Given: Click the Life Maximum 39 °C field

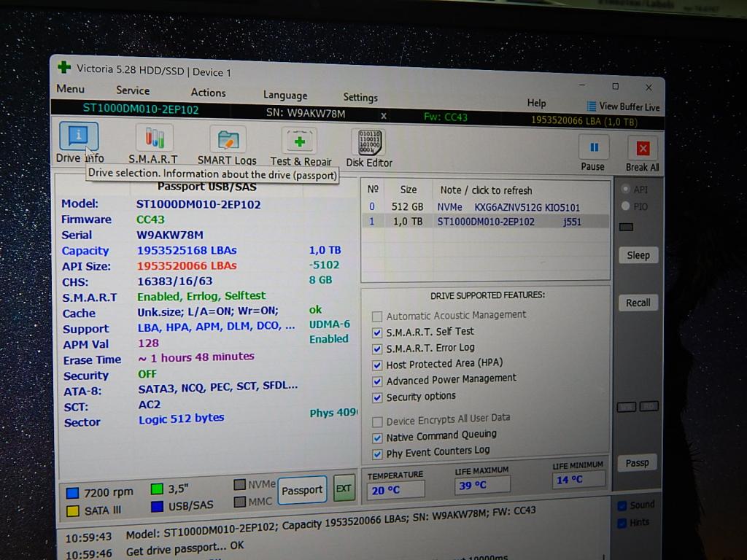Looking at the screenshot, I should (482, 485).
